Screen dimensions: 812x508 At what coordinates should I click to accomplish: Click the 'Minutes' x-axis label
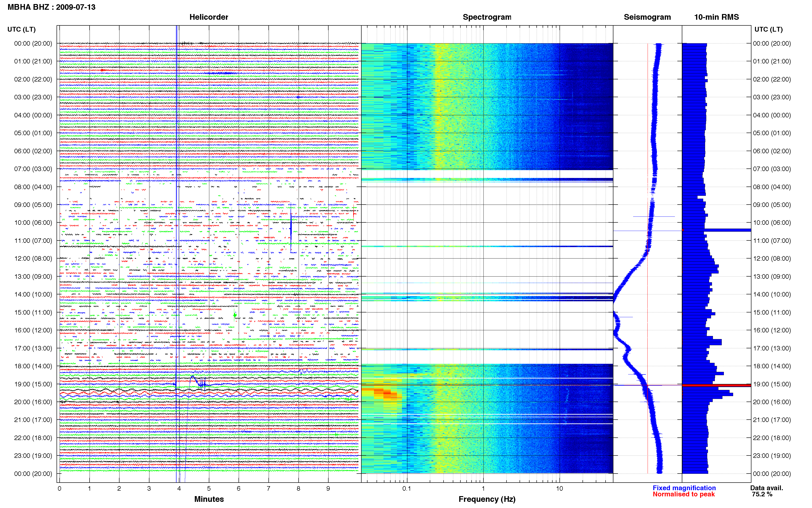tap(209, 499)
